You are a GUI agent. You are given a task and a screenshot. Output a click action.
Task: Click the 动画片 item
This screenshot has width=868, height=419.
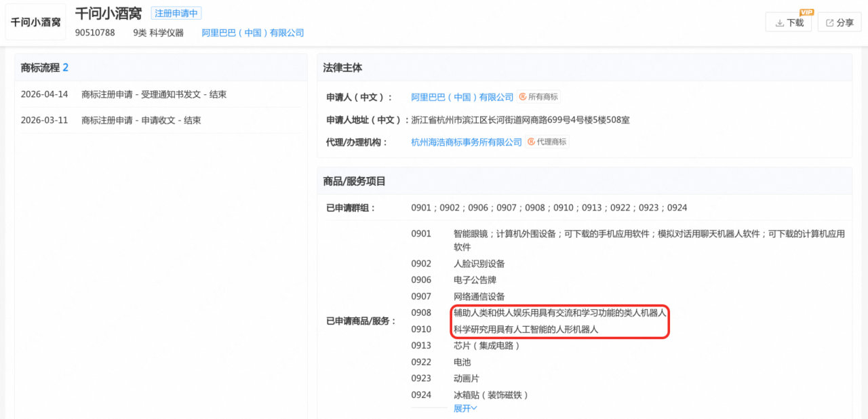coord(466,378)
